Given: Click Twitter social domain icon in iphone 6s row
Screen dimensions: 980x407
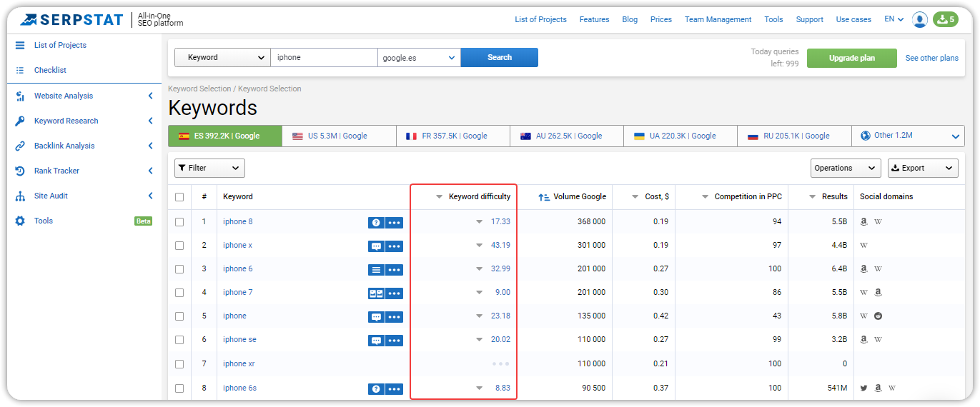Looking at the screenshot, I should 864,388.
